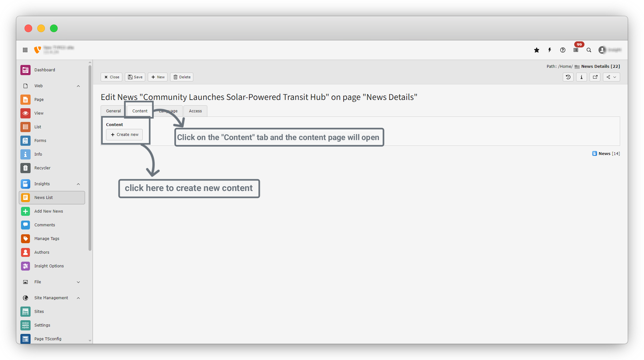Click the Save button
644x360 pixels.
[135, 77]
